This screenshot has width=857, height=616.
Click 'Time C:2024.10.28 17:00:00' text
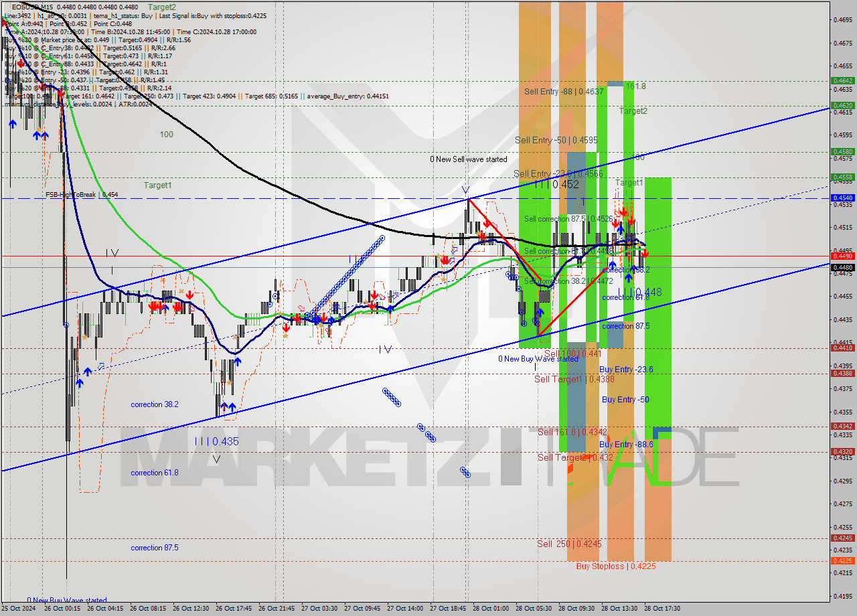coord(218,31)
